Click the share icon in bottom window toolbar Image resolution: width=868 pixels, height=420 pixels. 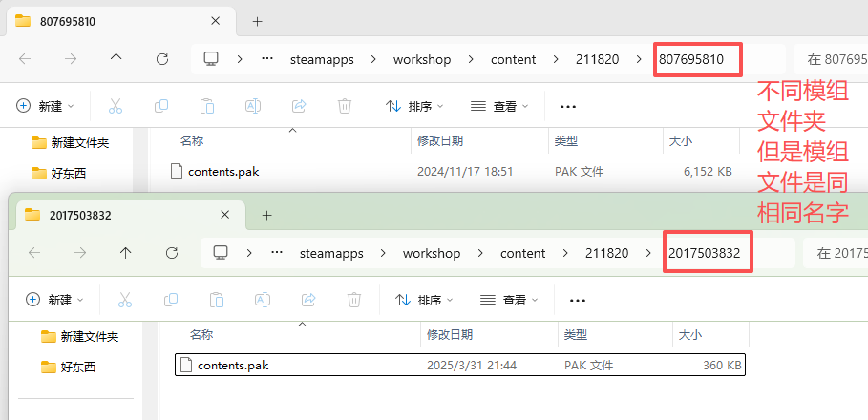308,300
